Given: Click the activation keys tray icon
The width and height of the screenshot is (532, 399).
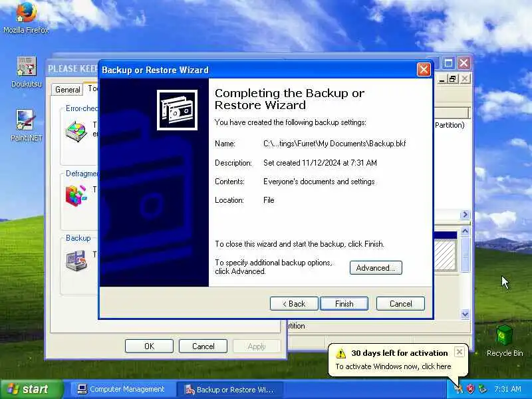Looking at the screenshot, I should click(458, 389).
